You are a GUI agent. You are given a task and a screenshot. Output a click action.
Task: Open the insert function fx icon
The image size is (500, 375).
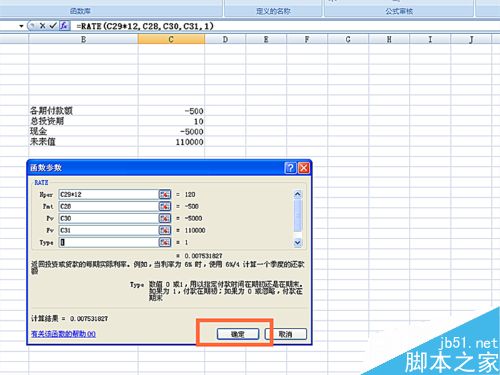[x=64, y=26]
